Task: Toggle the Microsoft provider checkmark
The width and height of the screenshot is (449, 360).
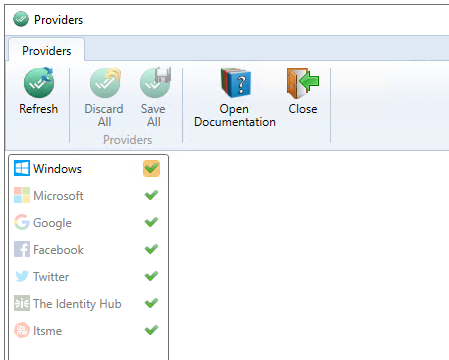Action: point(151,195)
